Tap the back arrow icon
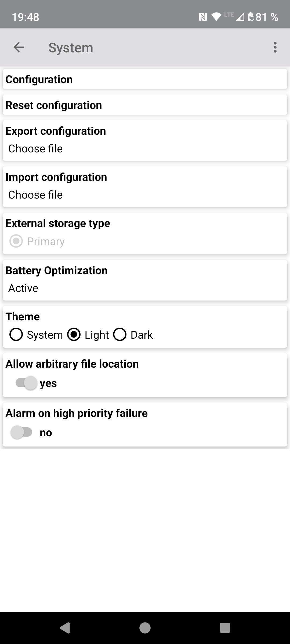This screenshot has height=644, width=290. coord(19,47)
